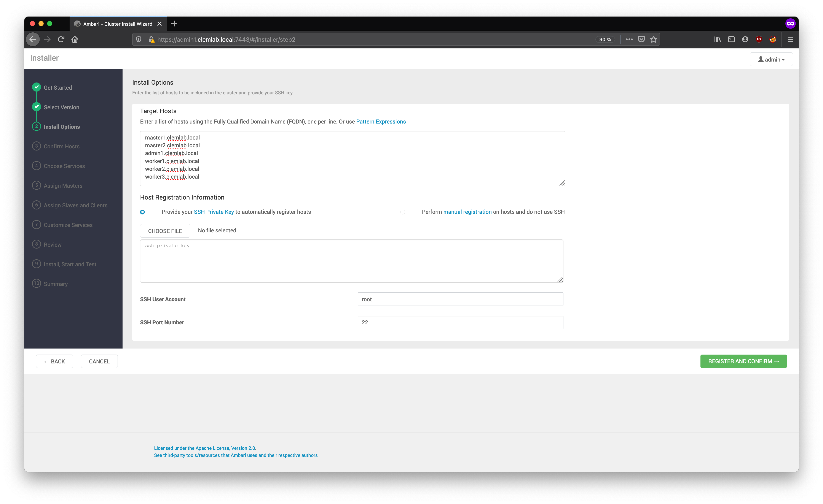This screenshot has width=823, height=504.
Task: Open the manual registration link
Action: point(467,212)
